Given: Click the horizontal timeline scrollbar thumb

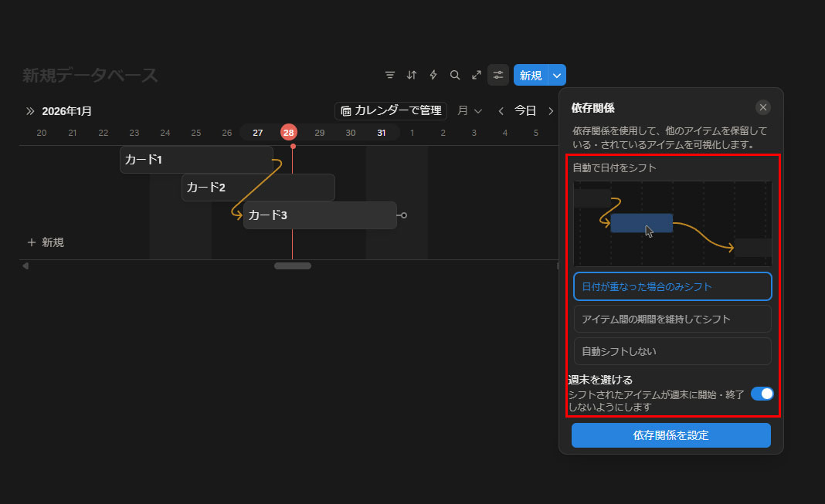Looking at the screenshot, I should pos(293,266).
